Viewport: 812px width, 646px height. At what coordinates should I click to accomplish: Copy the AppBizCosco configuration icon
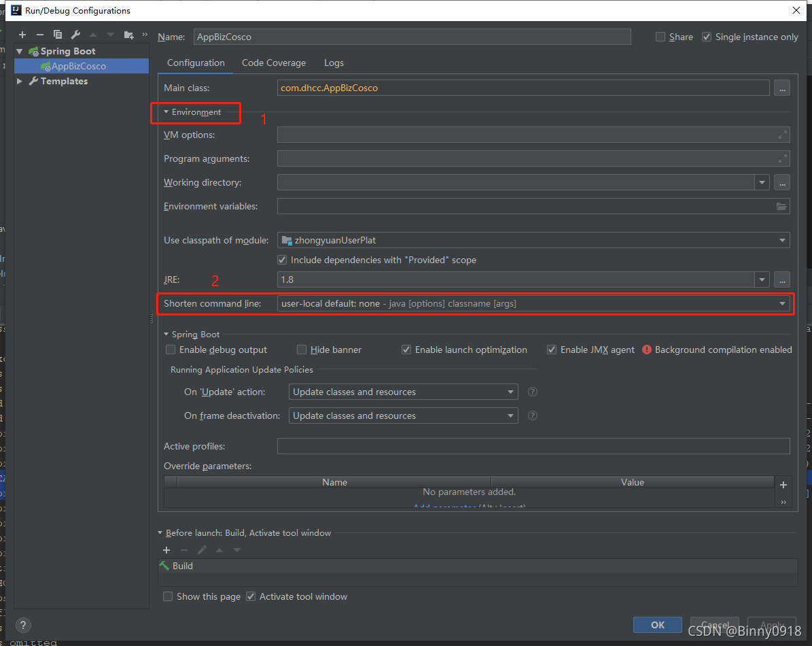[57, 34]
